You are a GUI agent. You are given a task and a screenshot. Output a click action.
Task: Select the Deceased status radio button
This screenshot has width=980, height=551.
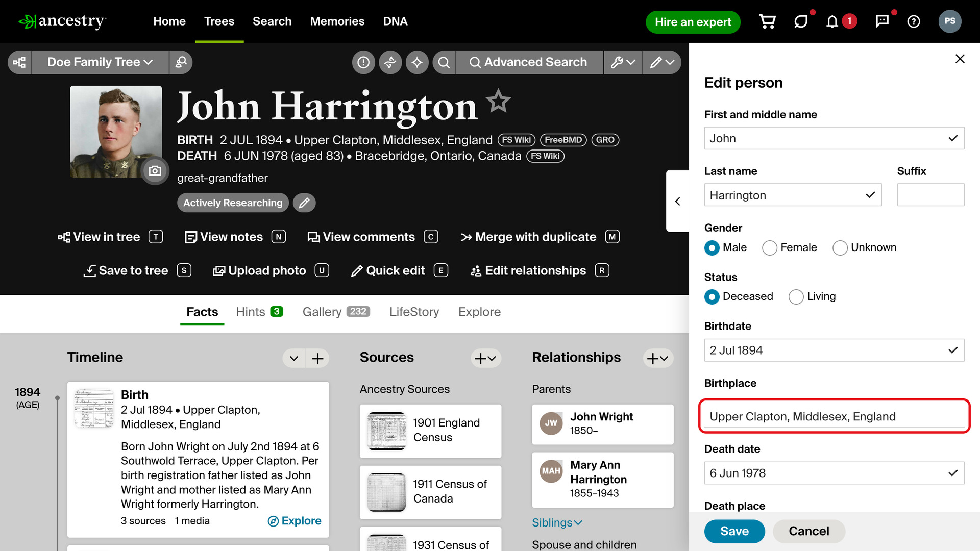(x=712, y=297)
